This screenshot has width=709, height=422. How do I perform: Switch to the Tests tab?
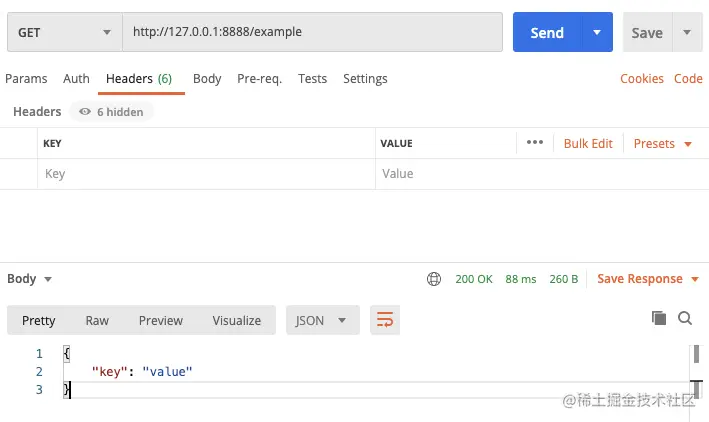point(312,79)
